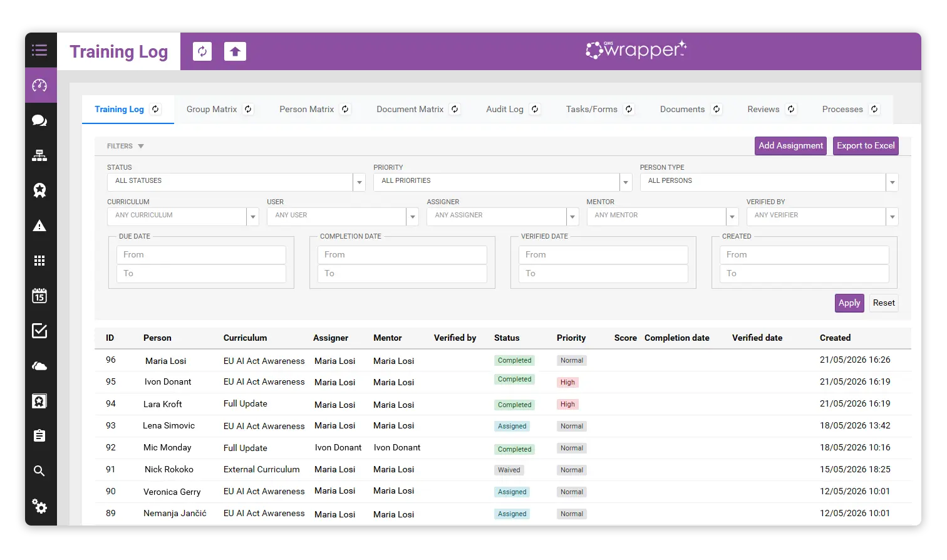Click the reload icon on the Audit Log tab

(x=535, y=109)
